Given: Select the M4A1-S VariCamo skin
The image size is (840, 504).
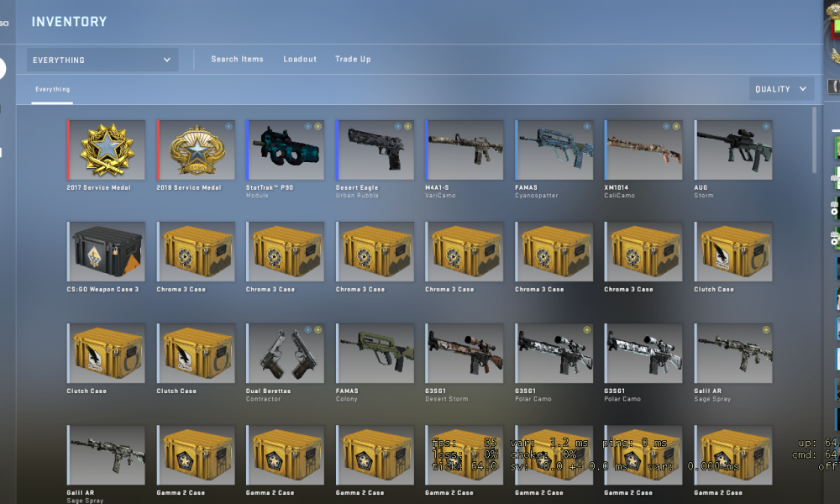Looking at the screenshot, I should point(465,150).
